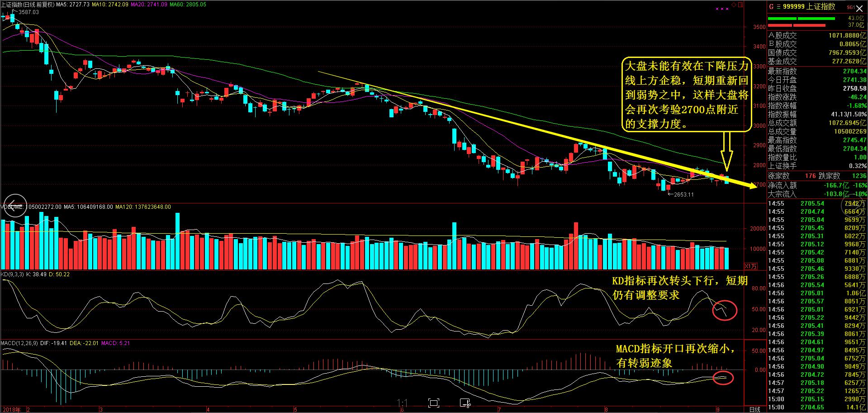Click the 总成交额 1072.6945亿 row
The width and height of the screenshot is (868, 413).
817,123
